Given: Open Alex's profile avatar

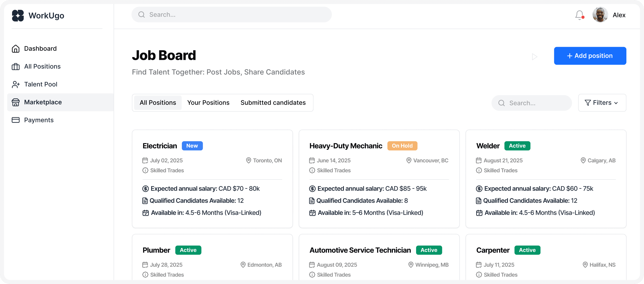Looking at the screenshot, I should coord(600,15).
